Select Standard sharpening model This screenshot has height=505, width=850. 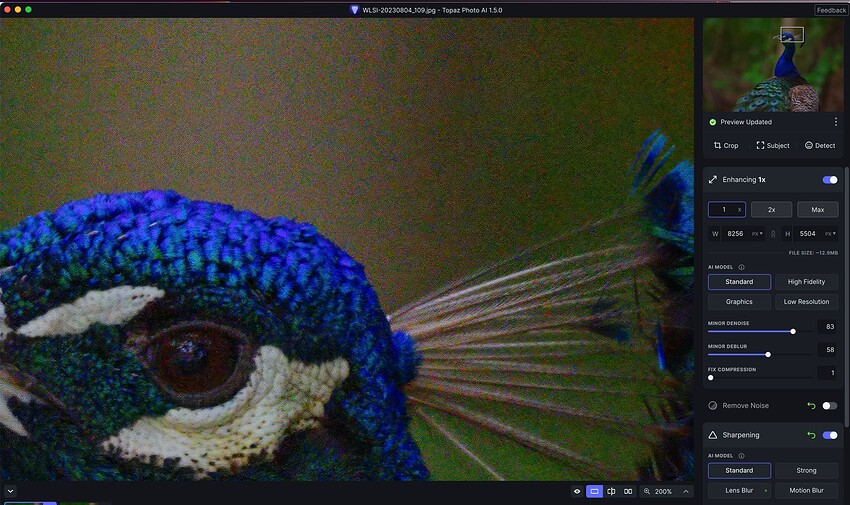pos(739,470)
